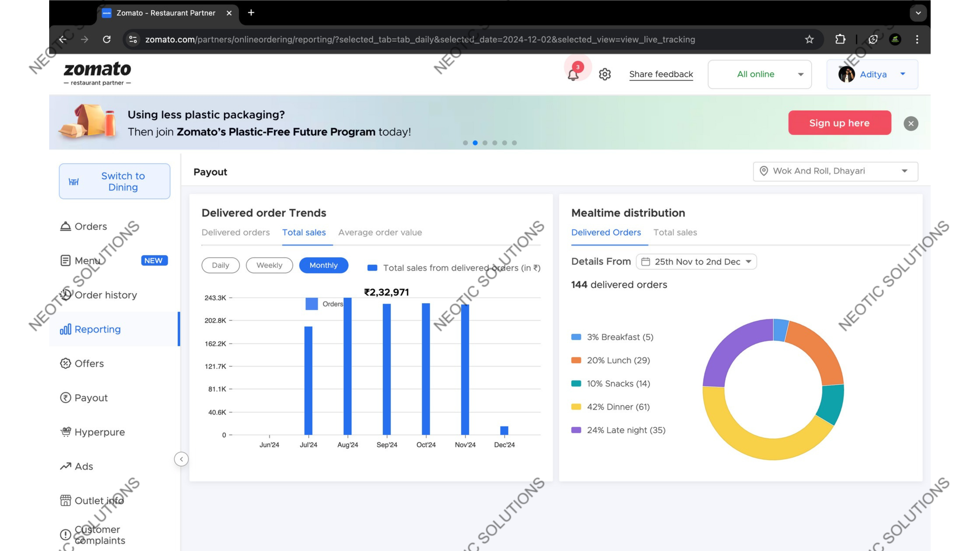The width and height of the screenshot is (980, 551).
Task: Click the calendar icon in date range
Action: point(646,262)
